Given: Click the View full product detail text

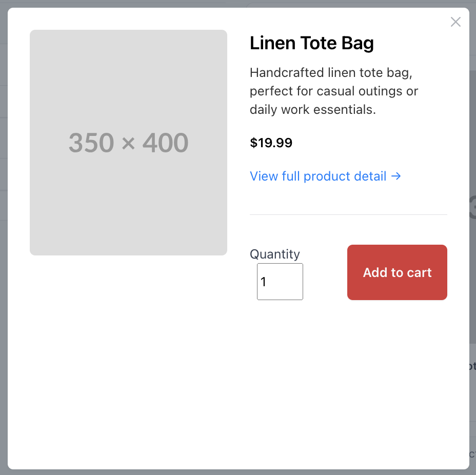Looking at the screenshot, I should (318, 176).
